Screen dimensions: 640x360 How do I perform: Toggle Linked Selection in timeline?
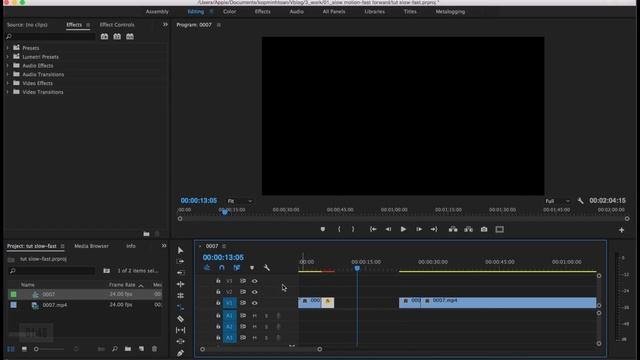pos(237,268)
